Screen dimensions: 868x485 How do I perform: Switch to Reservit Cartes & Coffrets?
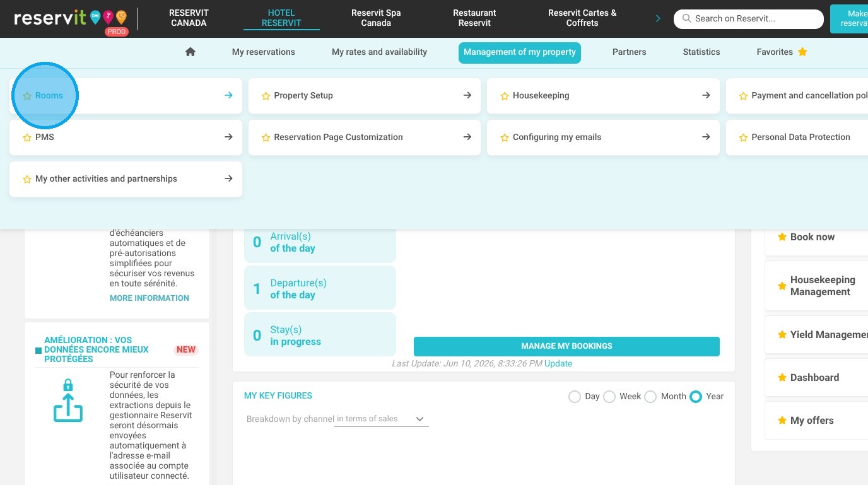(x=582, y=18)
